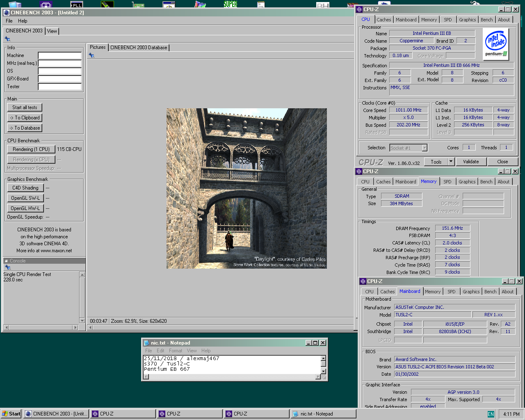Switch to the View tab in CINEBENCH
525x420 pixels.
tap(52, 31)
